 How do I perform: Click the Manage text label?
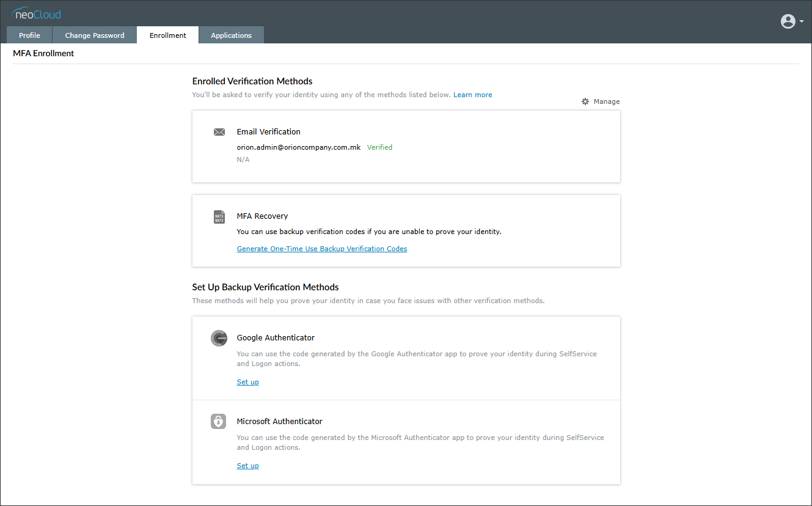[607, 101]
